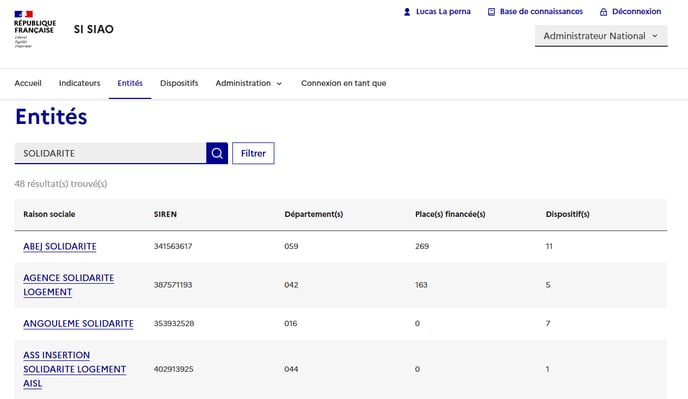The image size is (688, 399).
Task: Click the Déconnexion padlock icon
Action: (x=603, y=12)
